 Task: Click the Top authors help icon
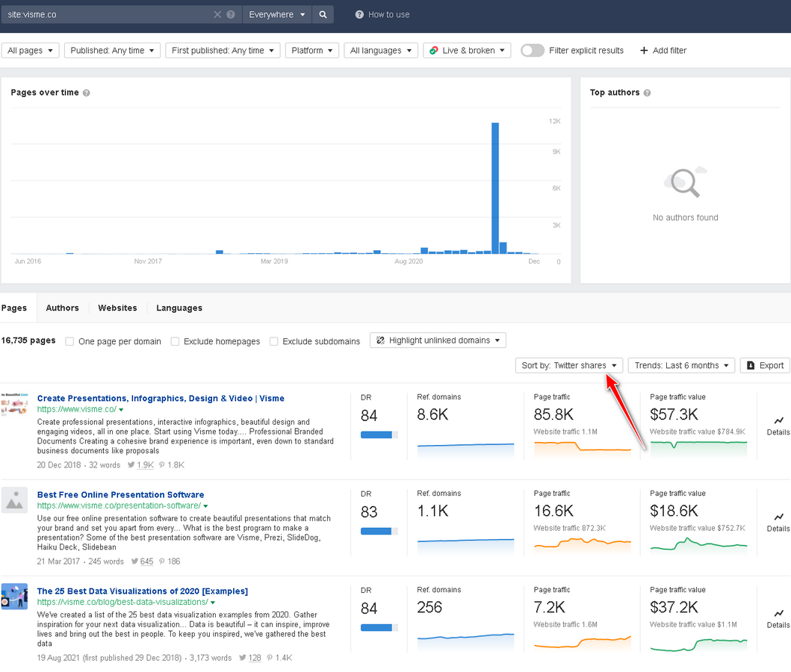coord(648,93)
